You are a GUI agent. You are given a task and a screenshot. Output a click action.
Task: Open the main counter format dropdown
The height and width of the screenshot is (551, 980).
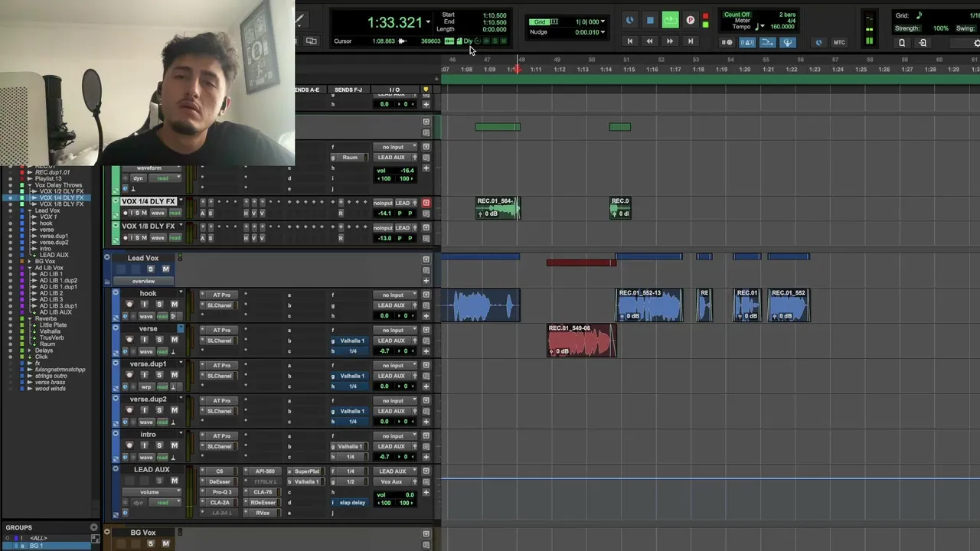pyautogui.click(x=428, y=22)
